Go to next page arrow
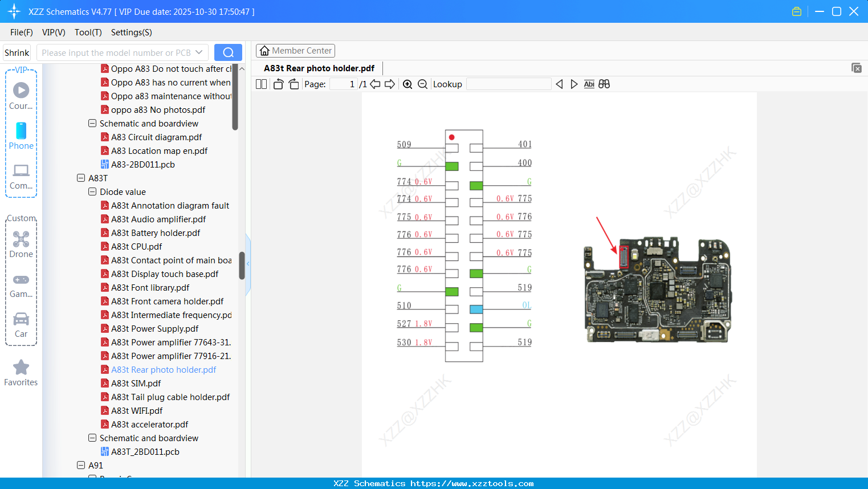 390,84
